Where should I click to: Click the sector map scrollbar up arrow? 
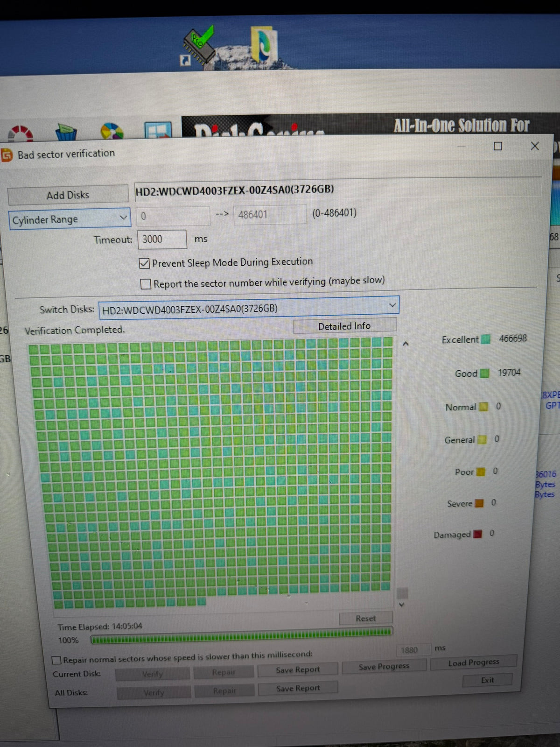[406, 344]
